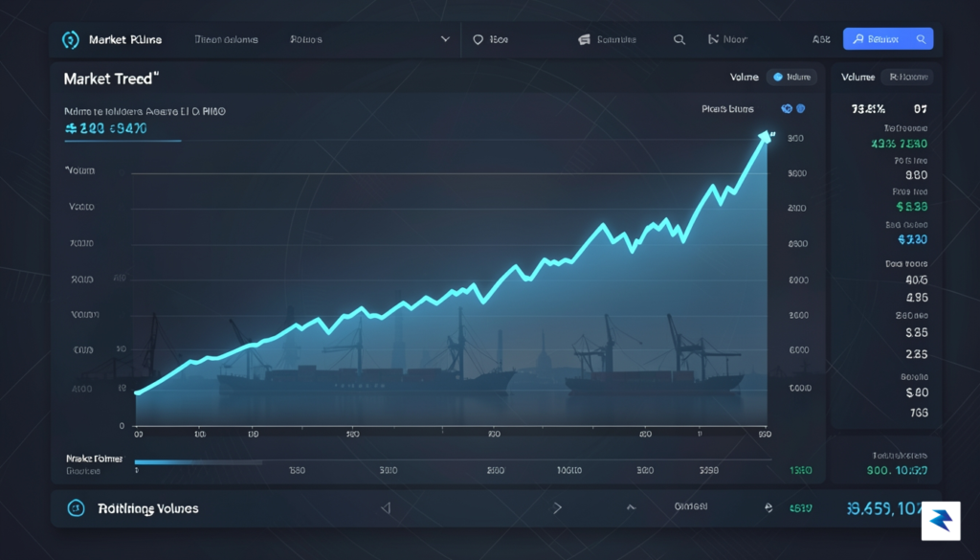Click the A5ß label near the blue button
Viewport: 980px width, 560px height.
tap(821, 39)
